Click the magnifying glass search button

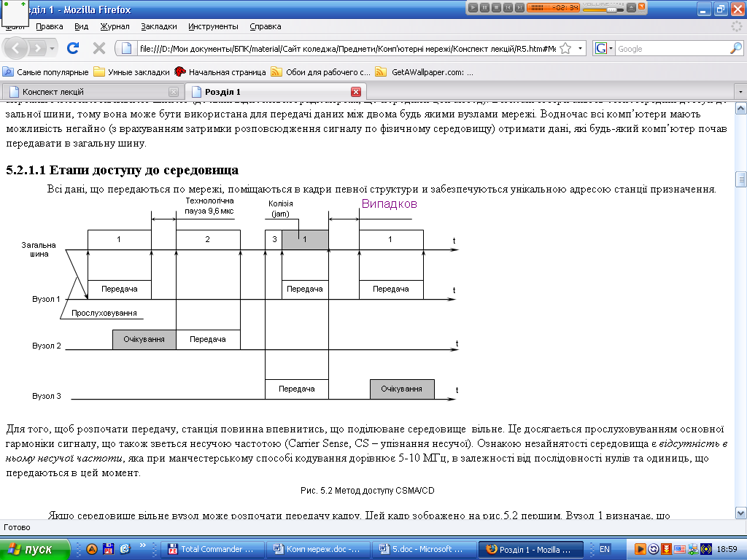tap(736, 48)
